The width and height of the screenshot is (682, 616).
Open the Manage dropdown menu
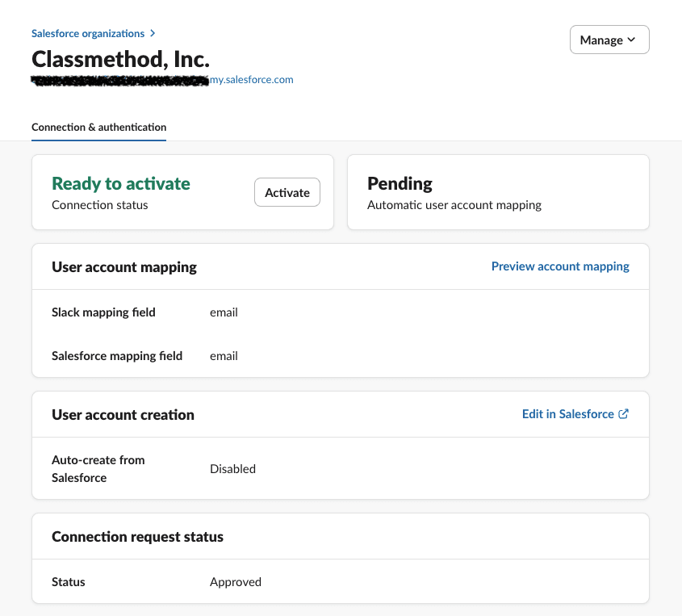click(x=609, y=40)
